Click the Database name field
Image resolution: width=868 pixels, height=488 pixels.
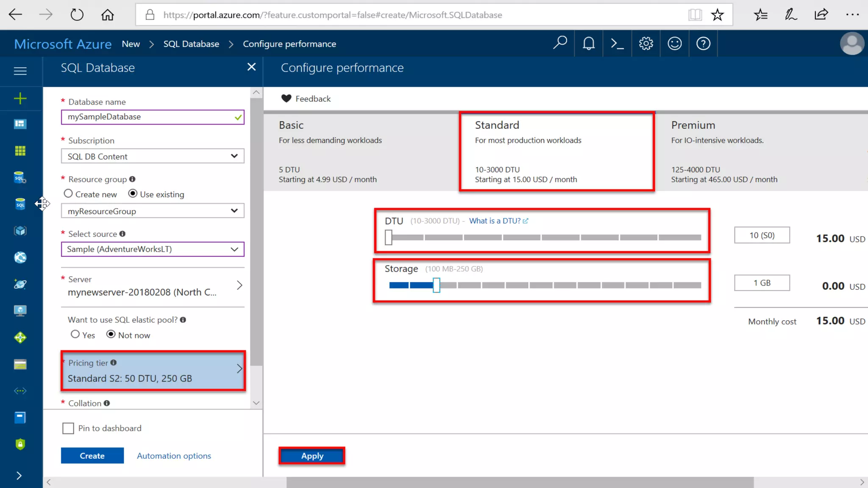pyautogui.click(x=153, y=117)
